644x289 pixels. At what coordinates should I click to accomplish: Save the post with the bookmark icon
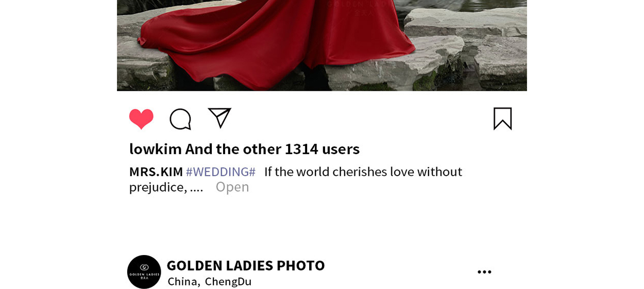click(502, 118)
